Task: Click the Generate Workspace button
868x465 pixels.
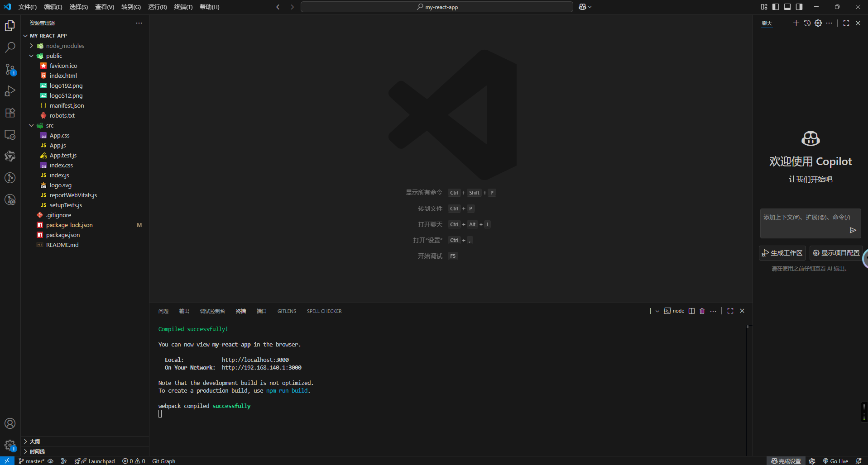Action: click(782, 253)
